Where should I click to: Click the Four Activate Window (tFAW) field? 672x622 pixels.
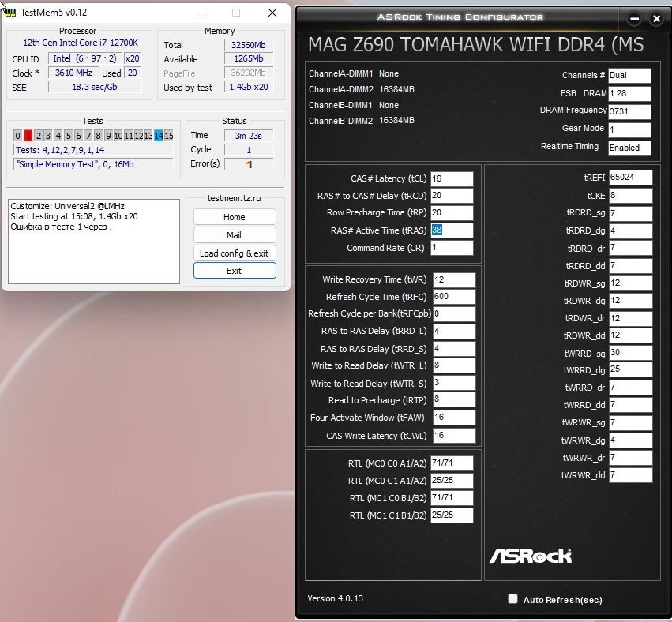(454, 418)
